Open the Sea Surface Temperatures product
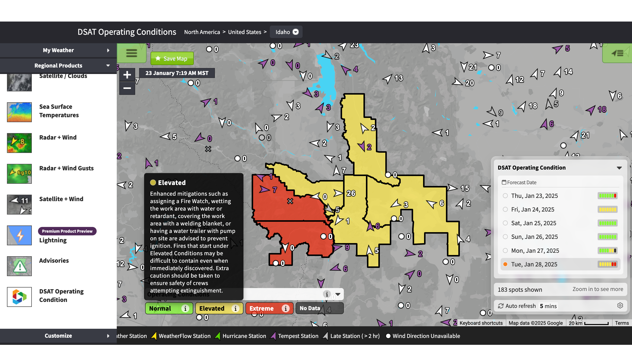This screenshot has height=364, width=632. (x=59, y=111)
